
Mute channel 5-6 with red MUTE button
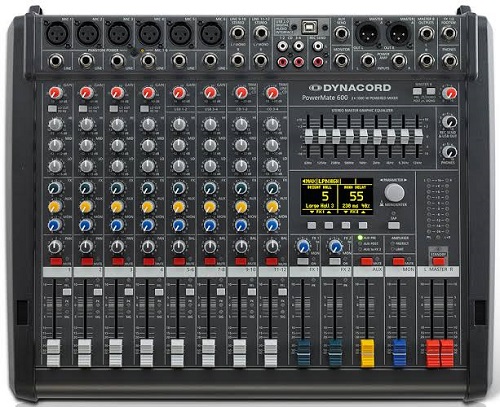179,261
